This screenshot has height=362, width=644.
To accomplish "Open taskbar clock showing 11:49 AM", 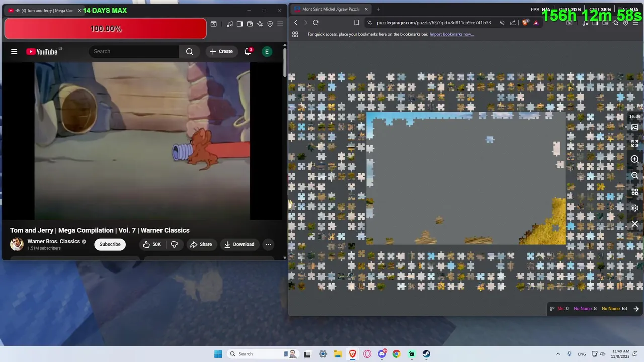I will click(621, 354).
